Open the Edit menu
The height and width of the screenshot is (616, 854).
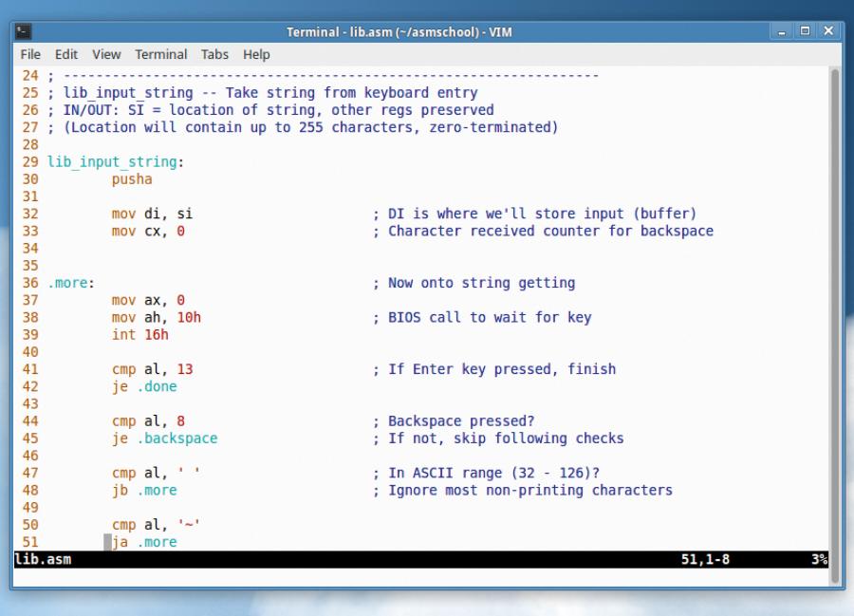pyautogui.click(x=66, y=54)
